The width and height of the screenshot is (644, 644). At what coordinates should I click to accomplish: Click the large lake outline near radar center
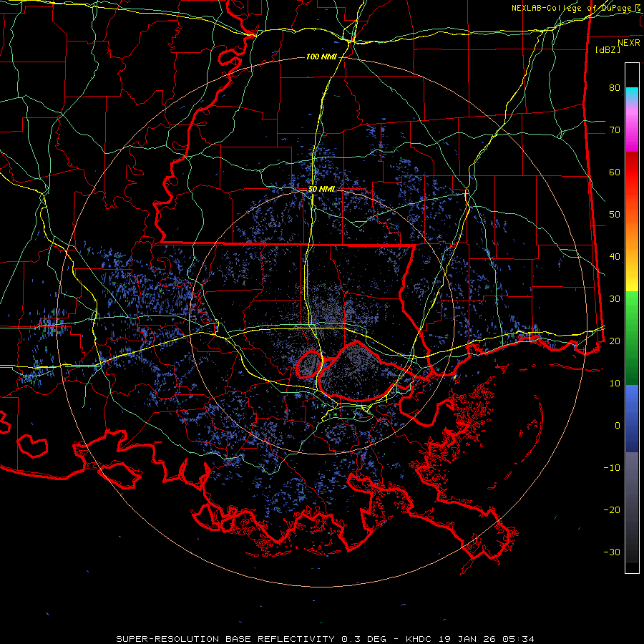click(x=360, y=371)
